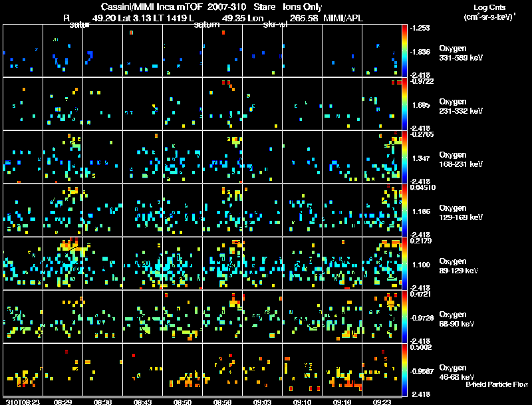Click the Oxygen 68-90 keV row label
Image resolution: width=532 pixels, height=405 pixels.
(x=457, y=319)
